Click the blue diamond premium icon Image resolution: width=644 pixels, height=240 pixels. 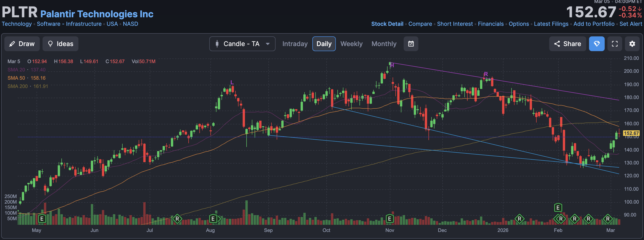click(x=597, y=44)
